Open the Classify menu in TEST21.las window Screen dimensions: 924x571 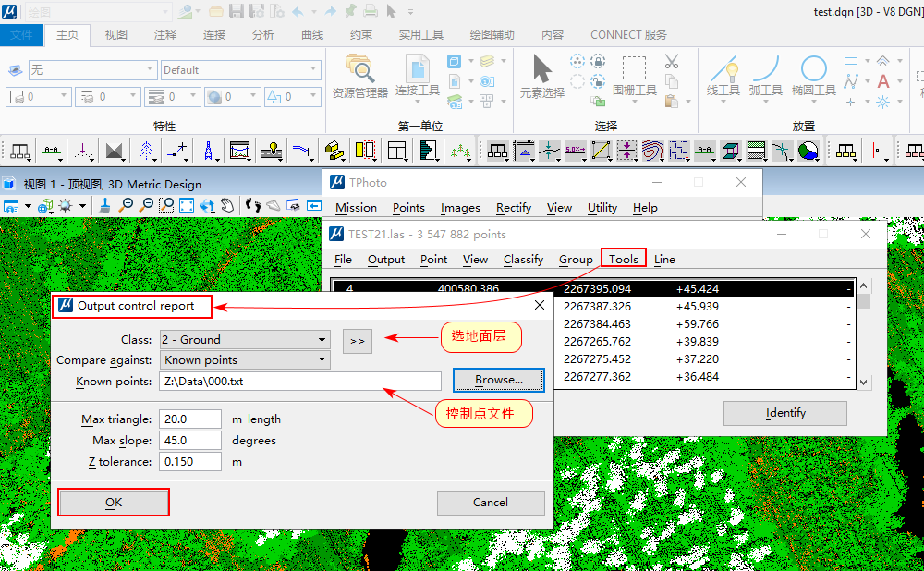point(523,260)
